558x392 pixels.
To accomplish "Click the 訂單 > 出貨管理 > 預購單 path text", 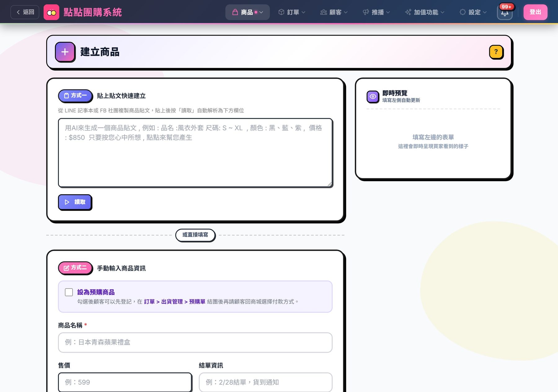I will (175, 302).
